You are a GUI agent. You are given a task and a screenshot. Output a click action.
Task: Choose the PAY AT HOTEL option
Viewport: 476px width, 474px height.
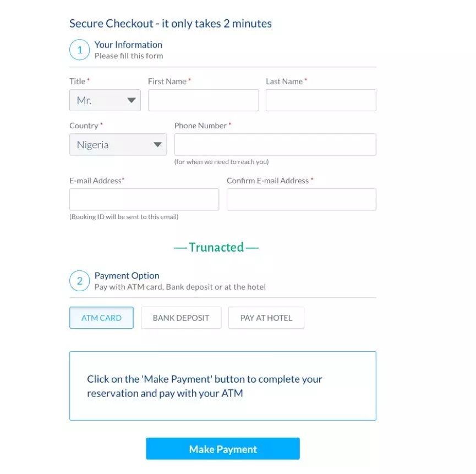click(266, 318)
